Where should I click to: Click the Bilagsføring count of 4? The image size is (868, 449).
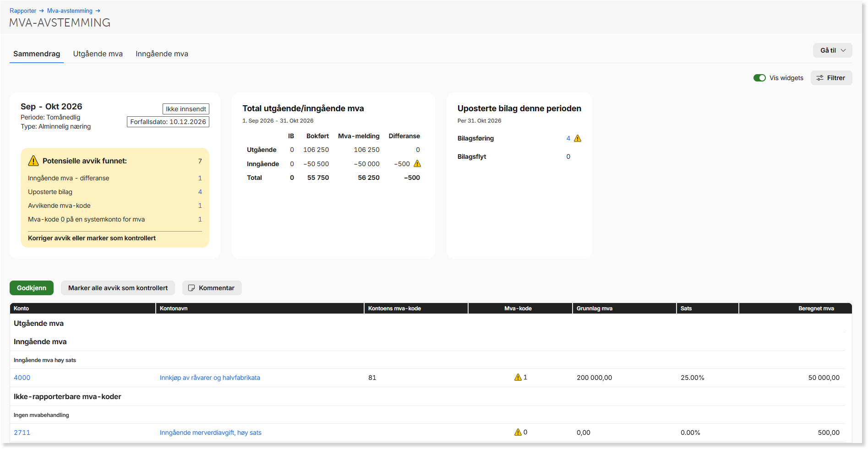click(568, 138)
